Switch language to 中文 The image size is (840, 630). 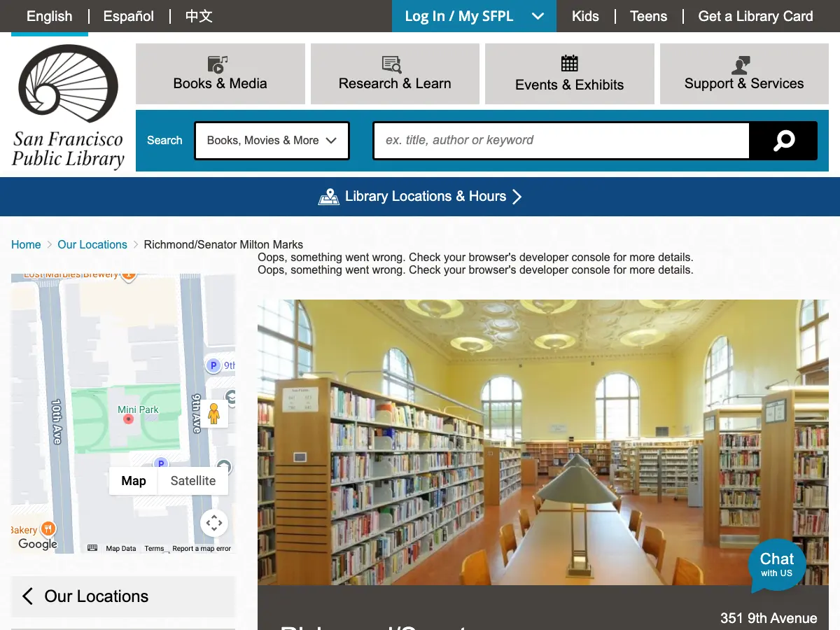pos(199,16)
